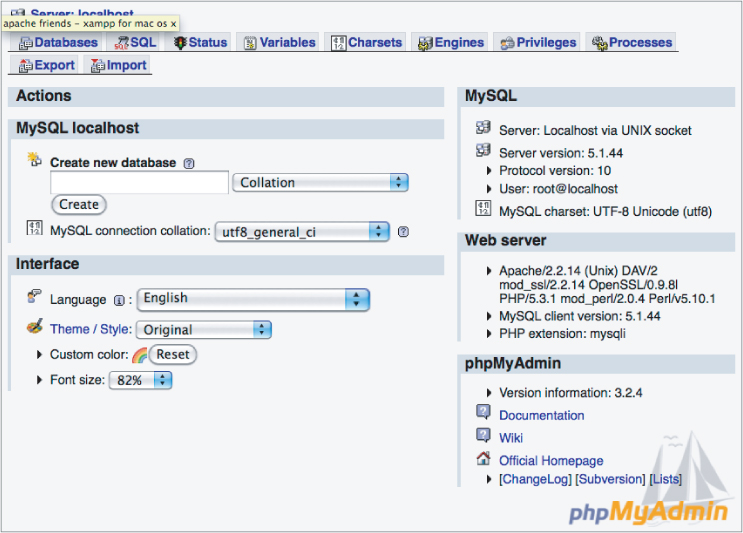The width and height of the screenshot is (743, 533).
Task: Click the Create new database star icon
Action: point(34,159)
